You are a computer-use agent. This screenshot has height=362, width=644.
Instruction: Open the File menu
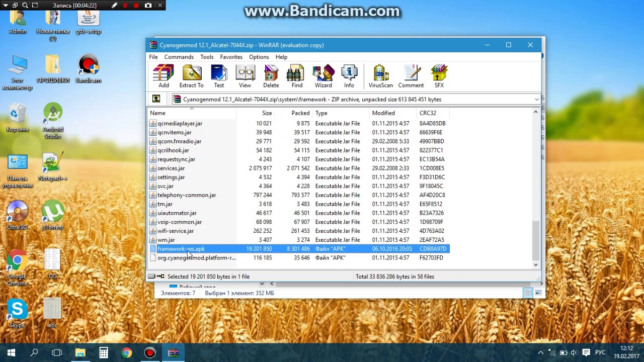point(153,57)
